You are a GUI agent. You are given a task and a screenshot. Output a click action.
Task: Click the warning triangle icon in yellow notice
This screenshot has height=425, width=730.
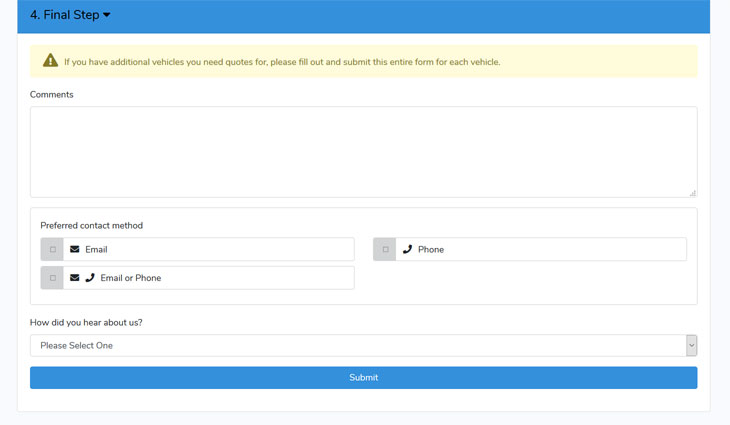coord(50,61)
